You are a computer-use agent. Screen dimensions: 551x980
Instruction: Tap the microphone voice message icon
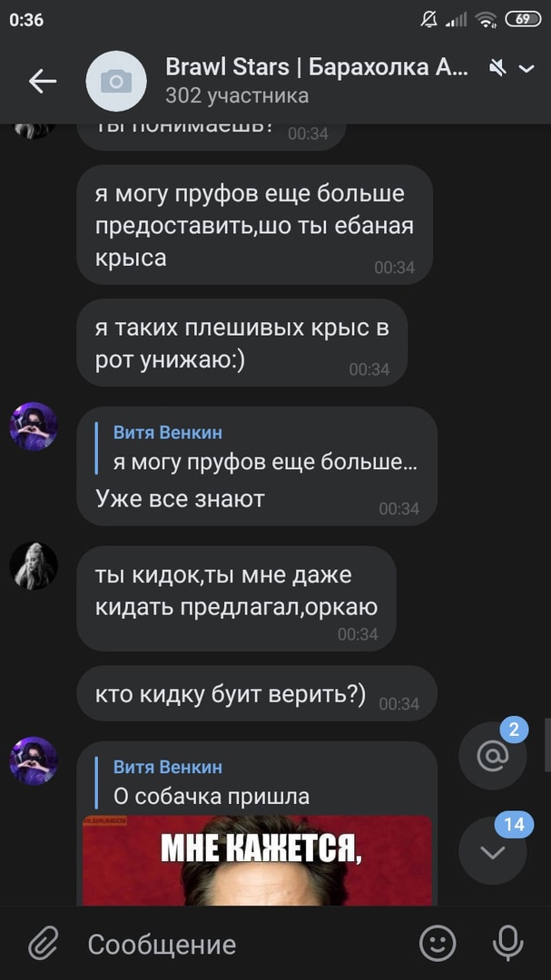(x=507, y=943)
